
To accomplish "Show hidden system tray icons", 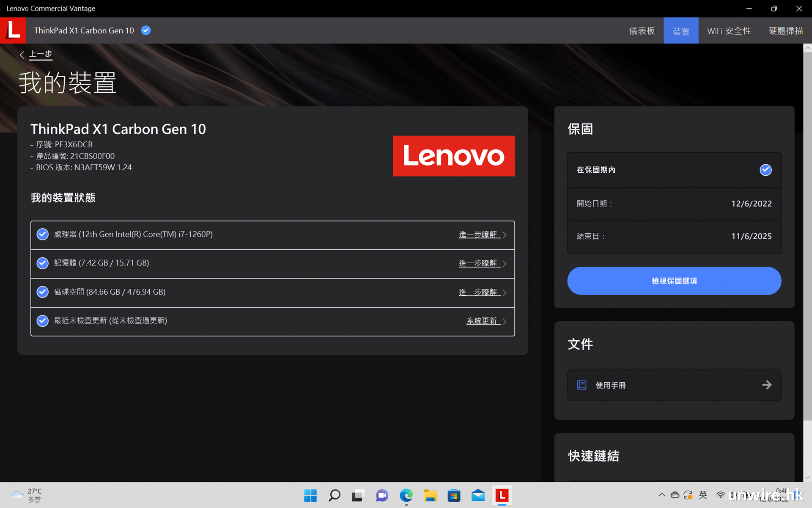I will pyautogui.click(x=661, y=495).
